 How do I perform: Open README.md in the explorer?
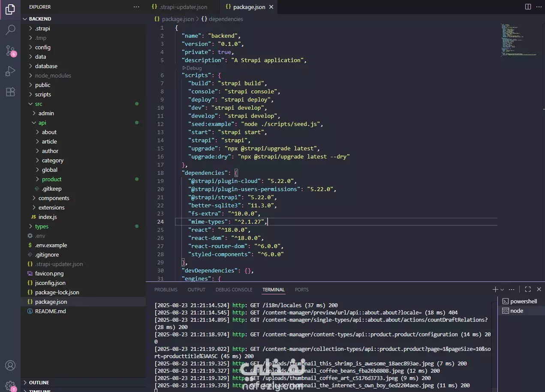pyautogui.click(x=83, y=311)
